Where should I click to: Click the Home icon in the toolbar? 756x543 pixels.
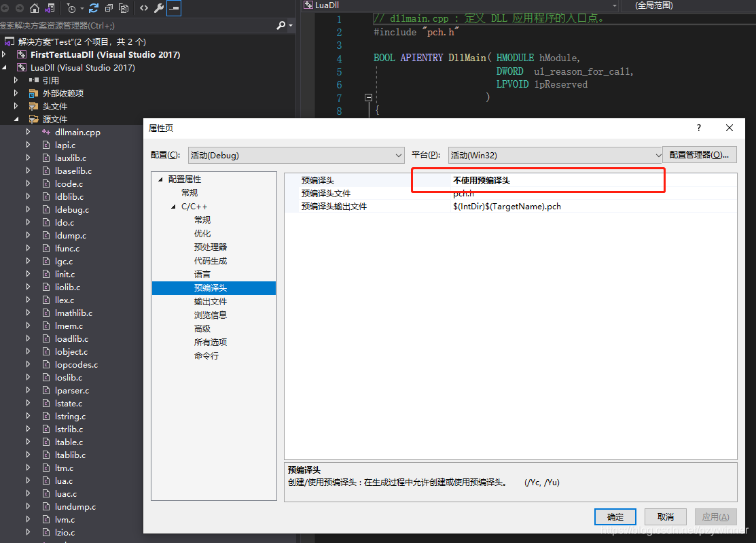coord(35,8)
